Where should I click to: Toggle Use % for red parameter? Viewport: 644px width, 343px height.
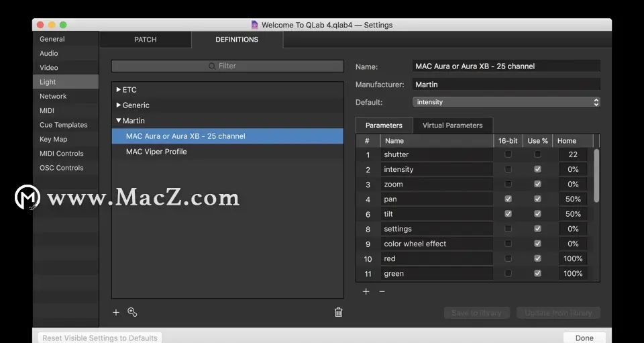tap(537, 258)
